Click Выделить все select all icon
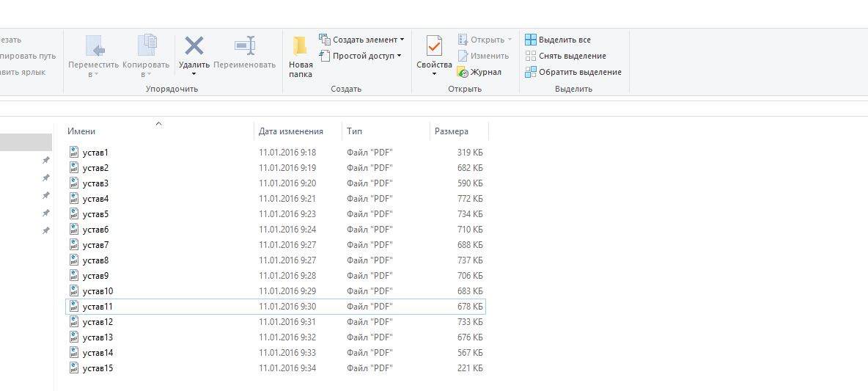The height and width of the screenshot is (391, 868). tap(531, 40)
